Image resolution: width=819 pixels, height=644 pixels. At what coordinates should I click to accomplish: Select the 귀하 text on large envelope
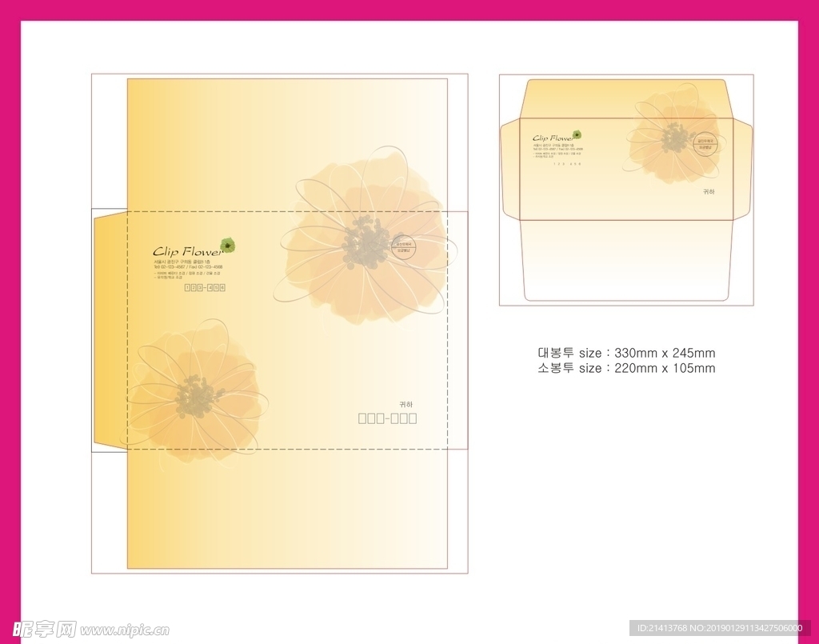406,404
